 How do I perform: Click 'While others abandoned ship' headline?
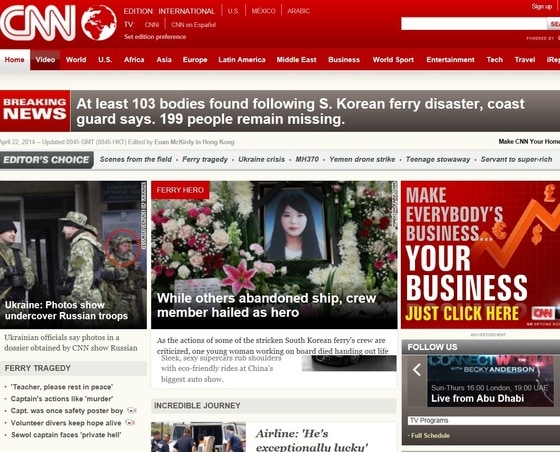click(x=266, y=305)
